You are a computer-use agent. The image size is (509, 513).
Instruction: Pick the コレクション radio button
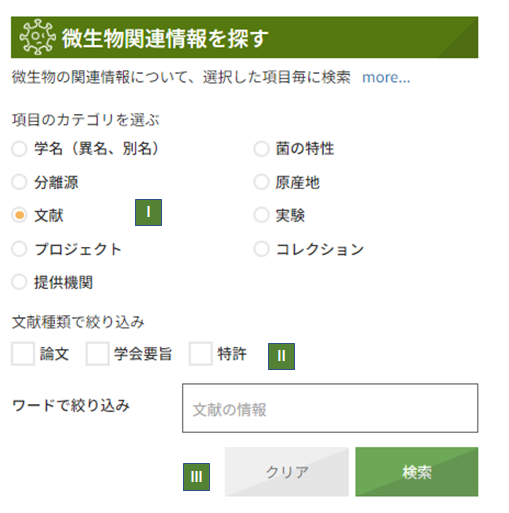pyautogui.click(x=261, y=249)
